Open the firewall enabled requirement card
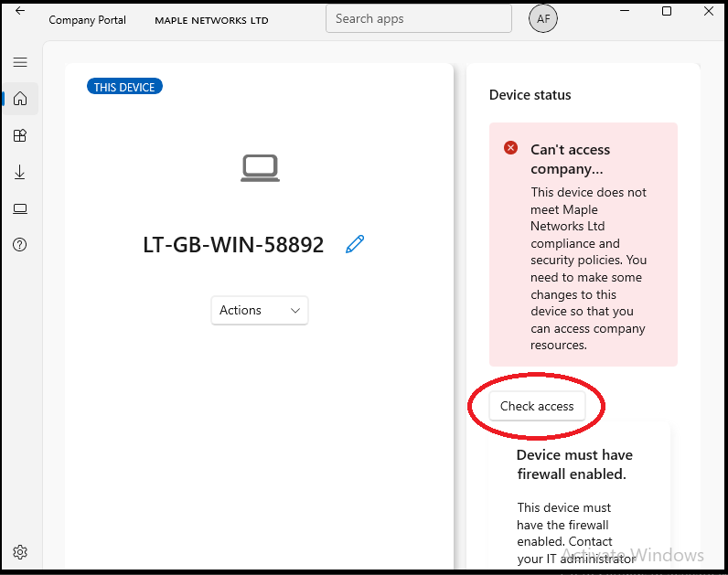Screen dimensions: 728x575 (574, 464)
